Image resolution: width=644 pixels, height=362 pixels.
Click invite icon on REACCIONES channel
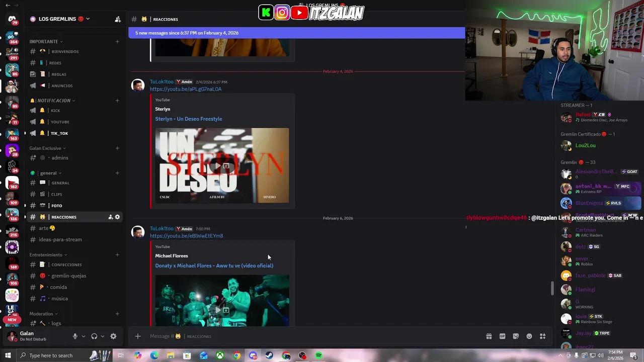click(x=111, y=217)
